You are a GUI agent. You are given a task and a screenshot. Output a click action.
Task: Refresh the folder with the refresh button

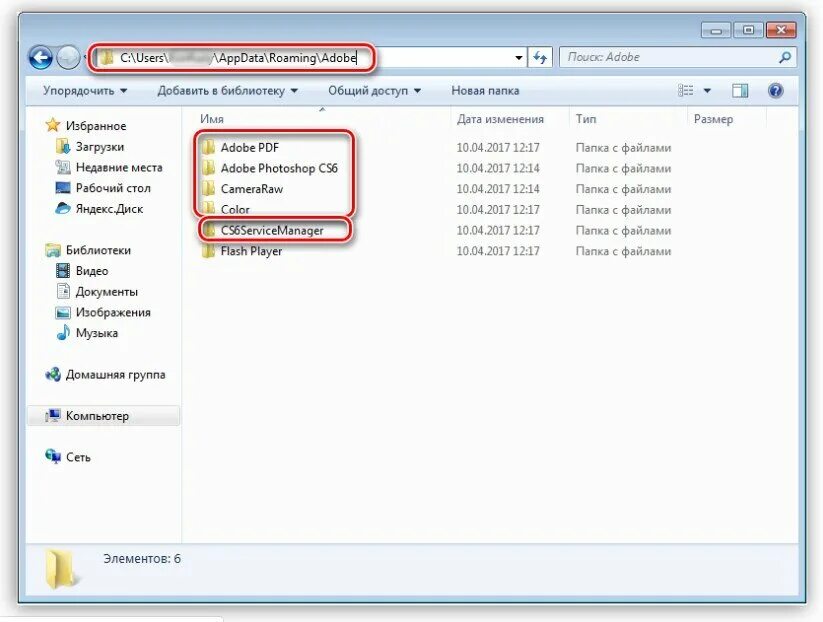[540, 57]
